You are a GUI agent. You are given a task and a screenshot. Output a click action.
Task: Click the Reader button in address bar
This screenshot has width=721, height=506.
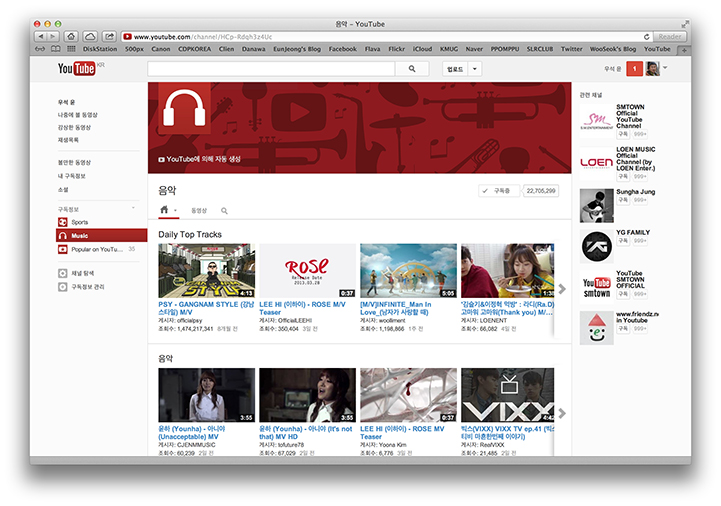[670, 36]
